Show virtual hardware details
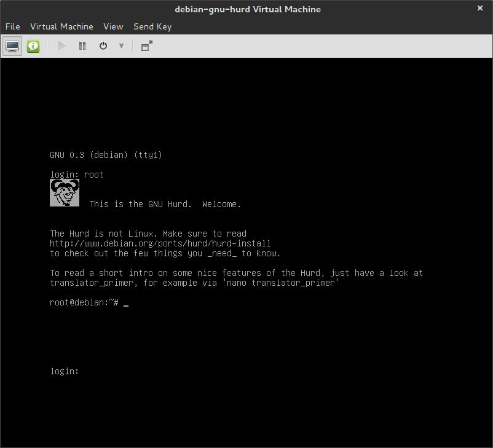This screenshot has height=448, width=493. point(33,46)
